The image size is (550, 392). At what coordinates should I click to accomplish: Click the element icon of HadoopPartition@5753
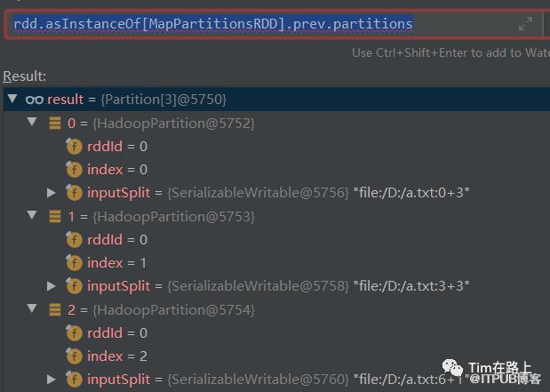pyautogui.click(x=55, y=216)
